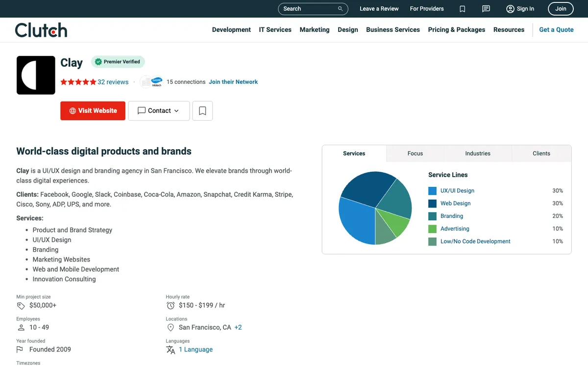Open the 32 reviews link
Viewport: 588px width, 368px height.
click(113, 82)
